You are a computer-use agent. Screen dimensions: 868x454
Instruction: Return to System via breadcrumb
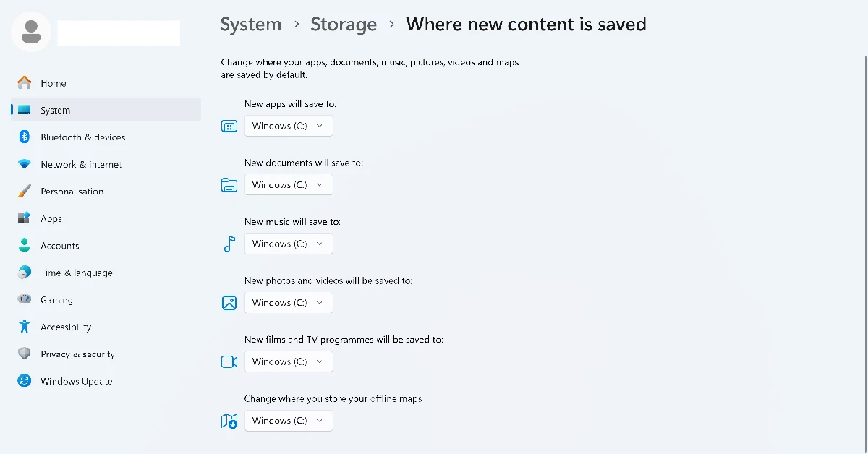click(250, 25)
